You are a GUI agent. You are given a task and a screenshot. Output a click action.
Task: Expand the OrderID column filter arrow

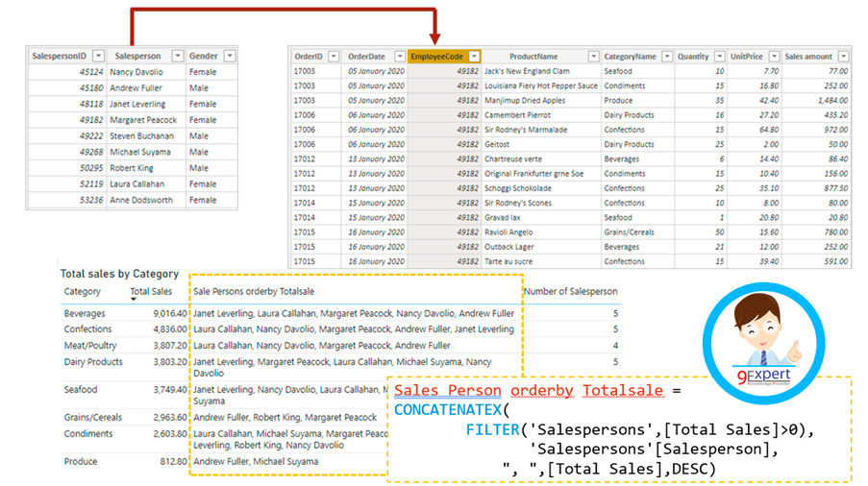coord(334,57)
